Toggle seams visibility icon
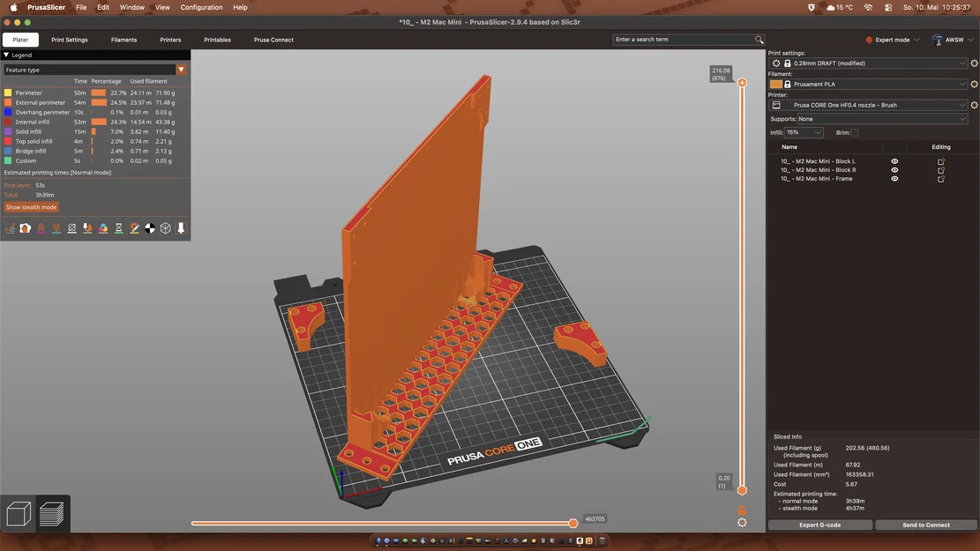This screenshot has width=980, height=551. (x=71, y=228)
